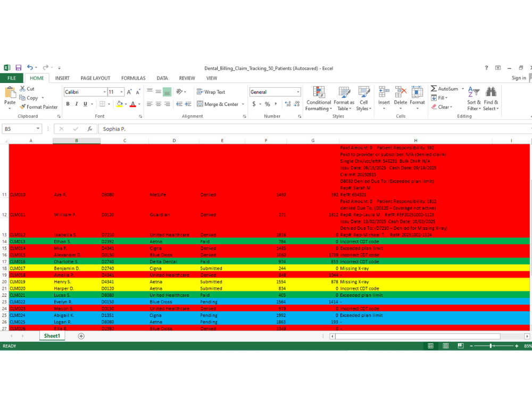Decrease cell indent
This screenshot has height=399, width=532.
click(179, 104)
